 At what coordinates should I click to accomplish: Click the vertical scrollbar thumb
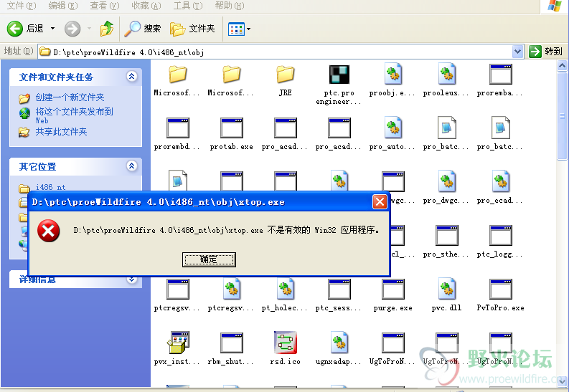point(562,115)
